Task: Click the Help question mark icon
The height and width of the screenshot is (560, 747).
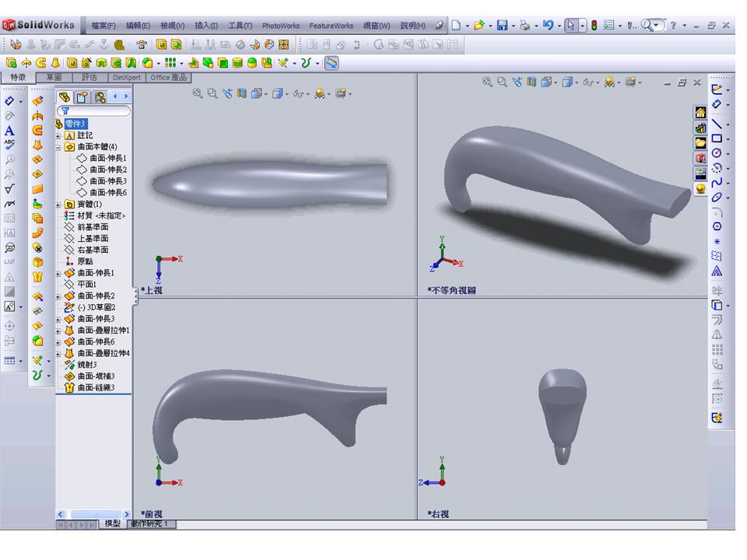Action: (673, 25)
